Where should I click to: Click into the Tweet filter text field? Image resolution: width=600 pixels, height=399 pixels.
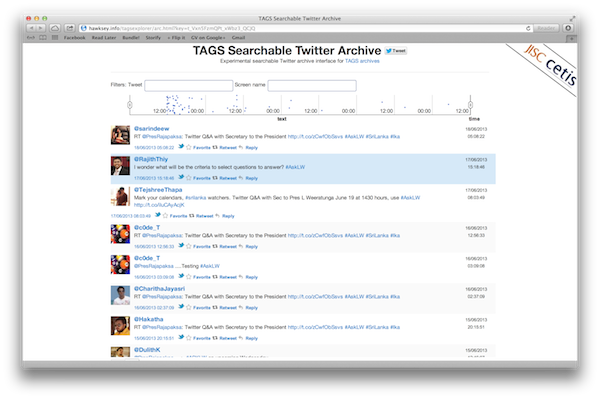coord(189,85)
